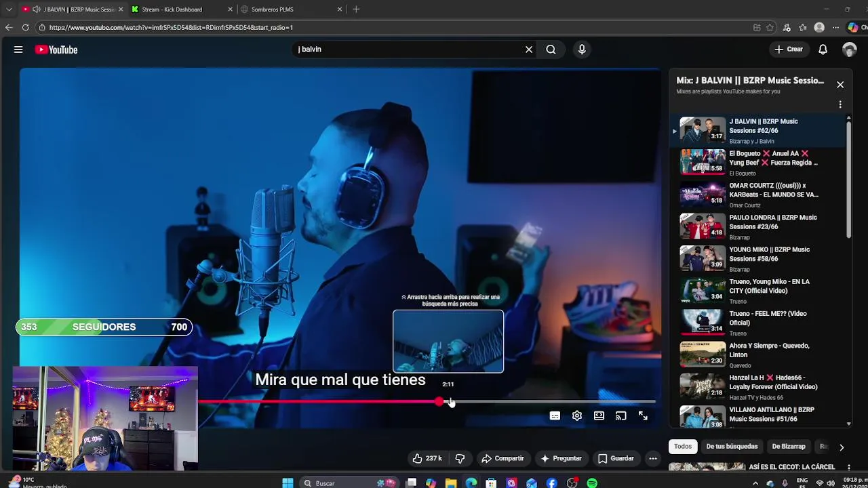Switch to the J BALVIN BZRP browser tab
868x488 pixels.
click(x=72, y=9)
